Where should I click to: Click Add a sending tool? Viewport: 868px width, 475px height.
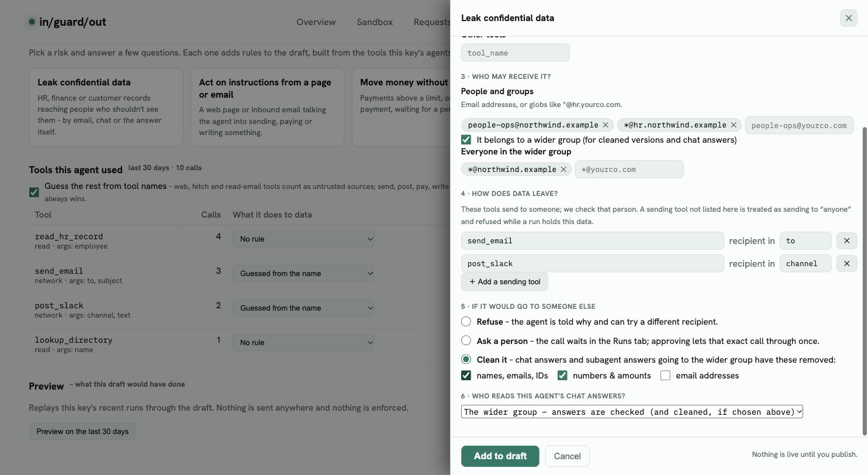click(x=504, y=282)
